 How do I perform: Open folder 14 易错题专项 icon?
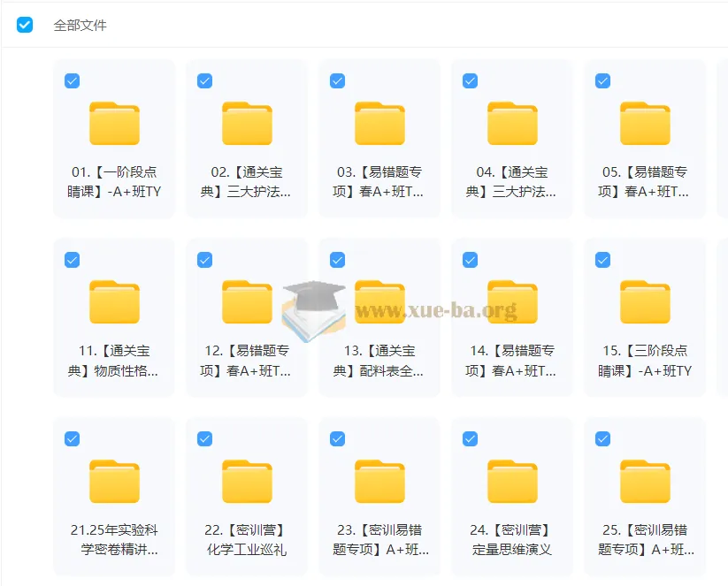click(x=512, y=302)
